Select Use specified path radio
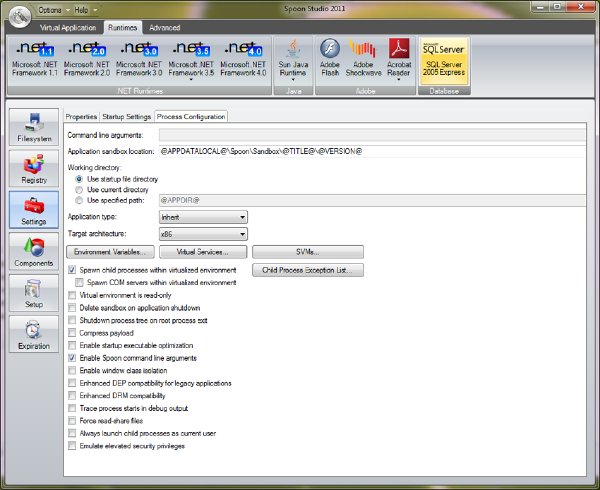The image size is (600, 490). pyautogui.click(x=79, y=200)
